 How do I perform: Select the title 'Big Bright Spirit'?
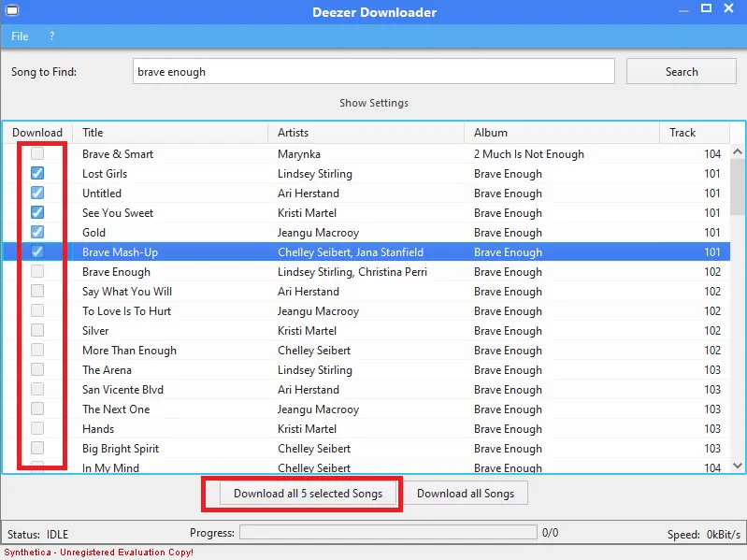[x=121, y=449]
